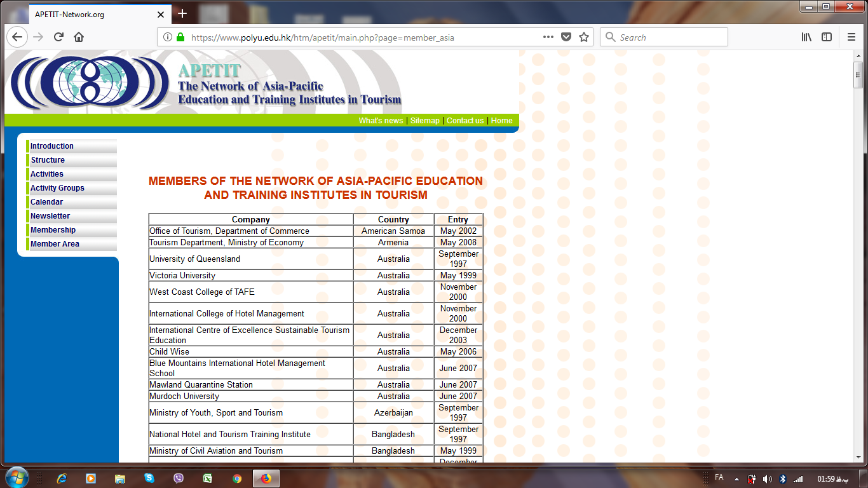Follow the Home link in green bar

pyautogui.click(x=501, y=121)
